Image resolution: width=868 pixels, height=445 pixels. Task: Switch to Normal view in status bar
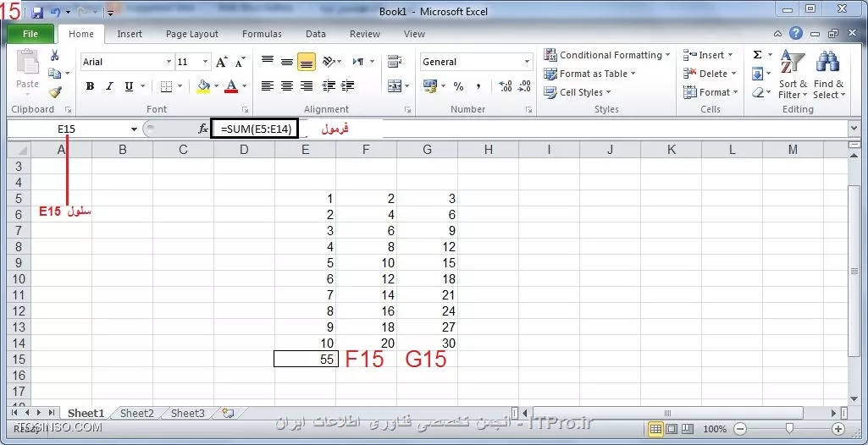point(656,429)
